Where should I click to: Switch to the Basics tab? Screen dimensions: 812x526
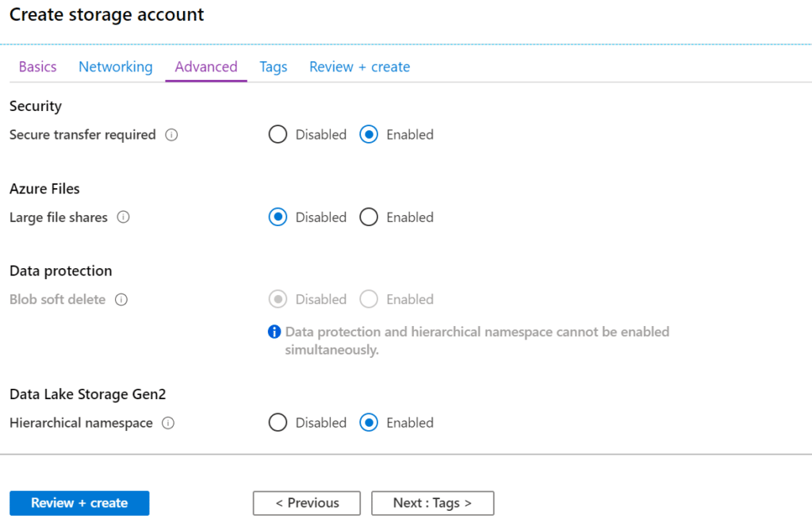(38, 67)
